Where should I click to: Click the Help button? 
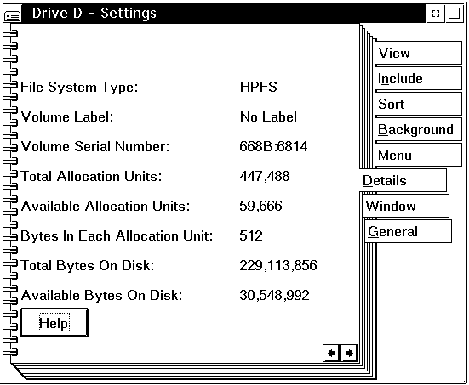pyautogui.click(x=54, y=323)
